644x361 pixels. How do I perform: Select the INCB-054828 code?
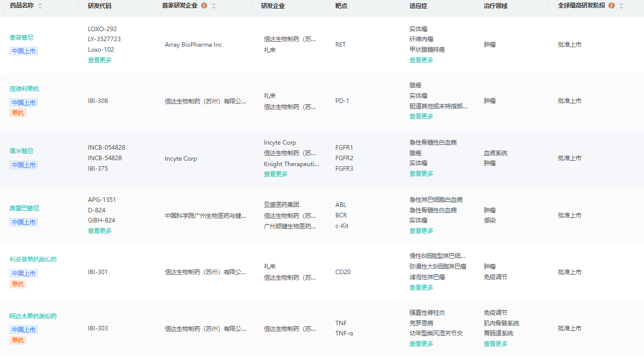pos(107,148)
